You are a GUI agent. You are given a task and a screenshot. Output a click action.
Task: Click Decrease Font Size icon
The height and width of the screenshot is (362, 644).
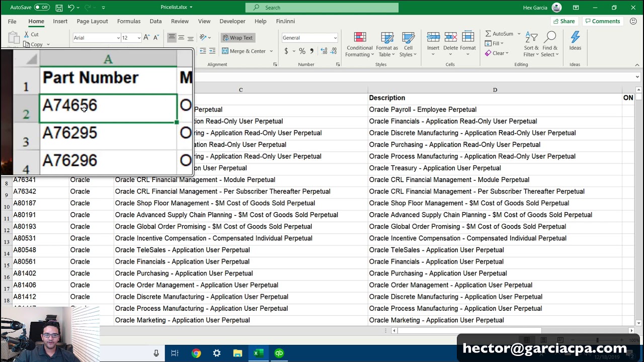[x=156, y=38]
